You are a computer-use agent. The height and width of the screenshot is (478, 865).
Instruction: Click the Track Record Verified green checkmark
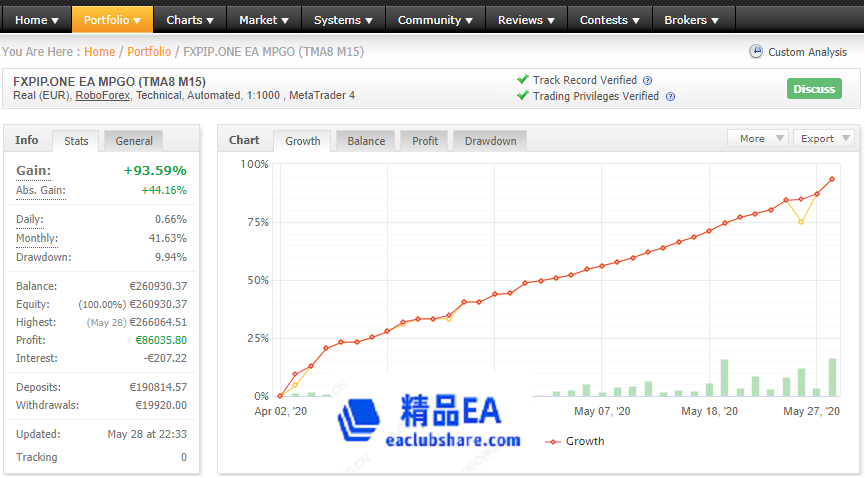pyautogui.click(x=523, y=79)
